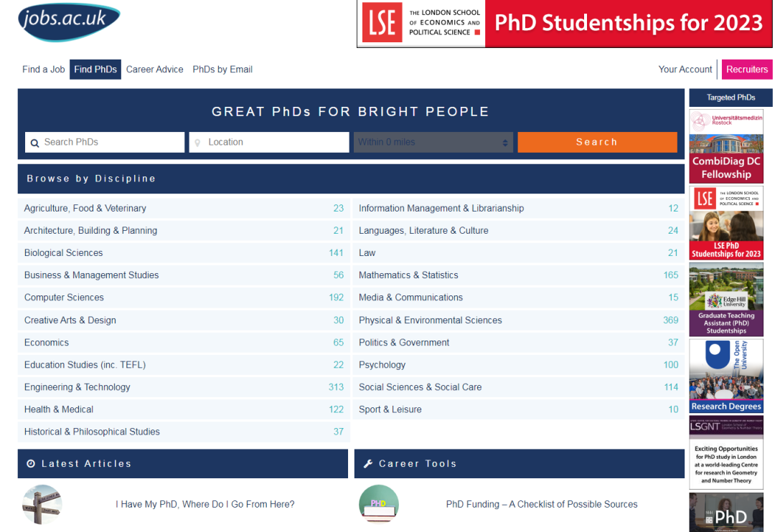Click the magnifier icon in Search PhDs
The height and width of the screenshot is (532, 775).
tap(34, 143)
